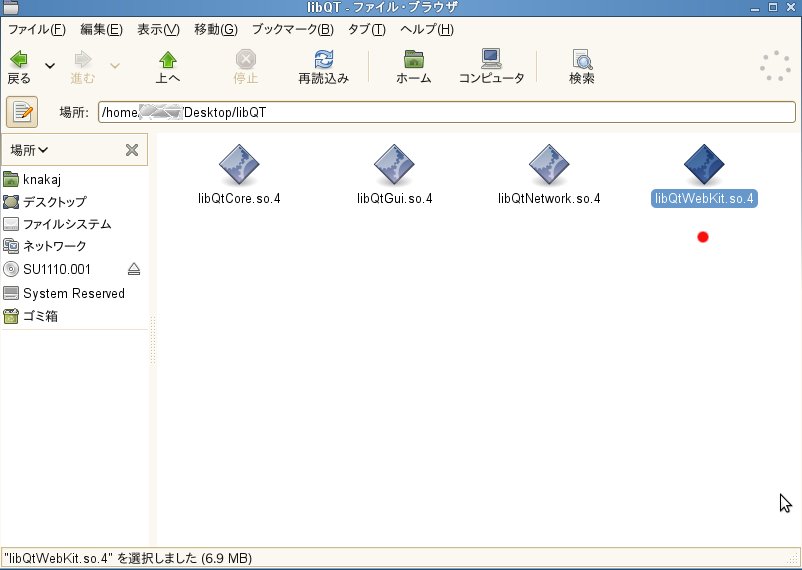This screenshot has width=802, height=570.
Task: Open コンピュータ from the toolbar
Action: click(x=491, y=67)
